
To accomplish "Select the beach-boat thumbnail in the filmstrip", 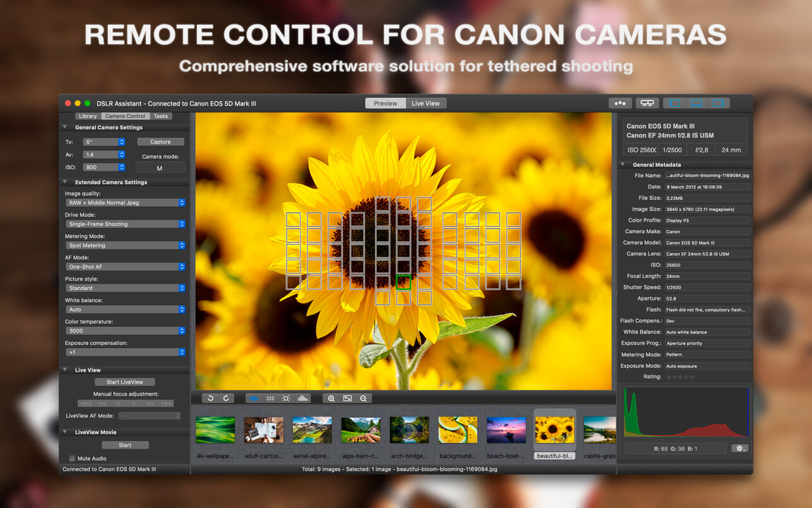I will tap(506, 428).
